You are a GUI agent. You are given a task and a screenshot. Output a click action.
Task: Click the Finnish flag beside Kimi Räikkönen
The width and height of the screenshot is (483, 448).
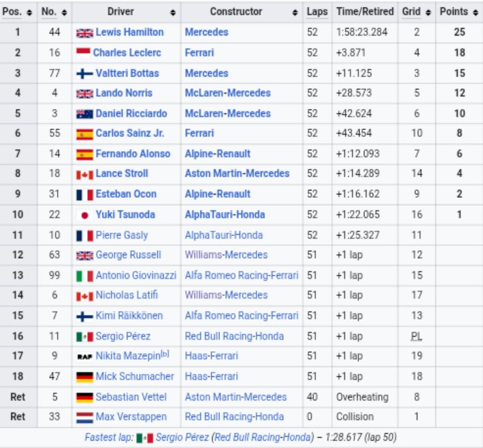85,317
